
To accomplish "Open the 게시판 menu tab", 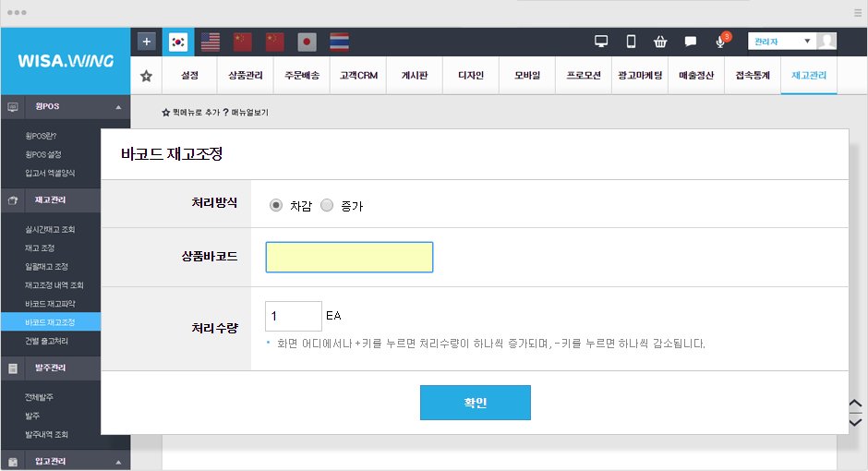I will pyautogui.click(x=415, y=76).
